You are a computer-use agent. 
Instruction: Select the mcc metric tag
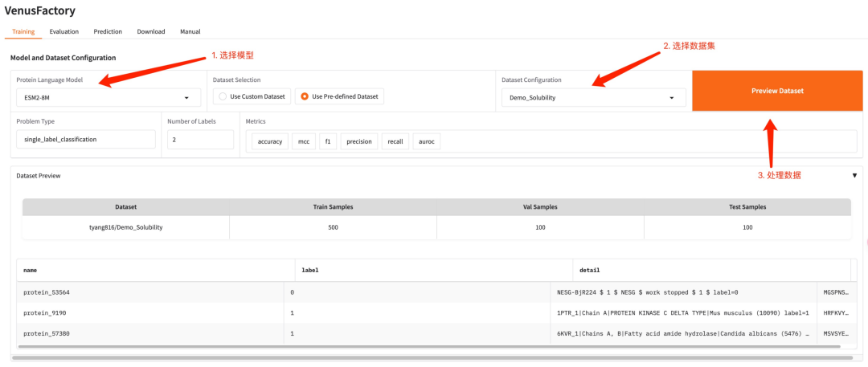[x=303, y=141]
